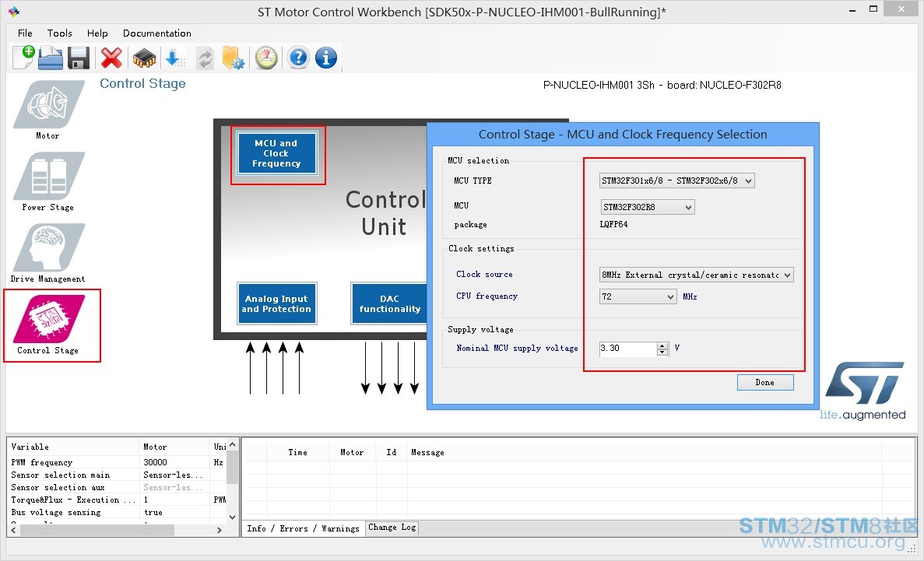This screenshot has height=561, width=924.
Task: Switch to Info / Errors / Warnings tab
Action: click(303, 528)
